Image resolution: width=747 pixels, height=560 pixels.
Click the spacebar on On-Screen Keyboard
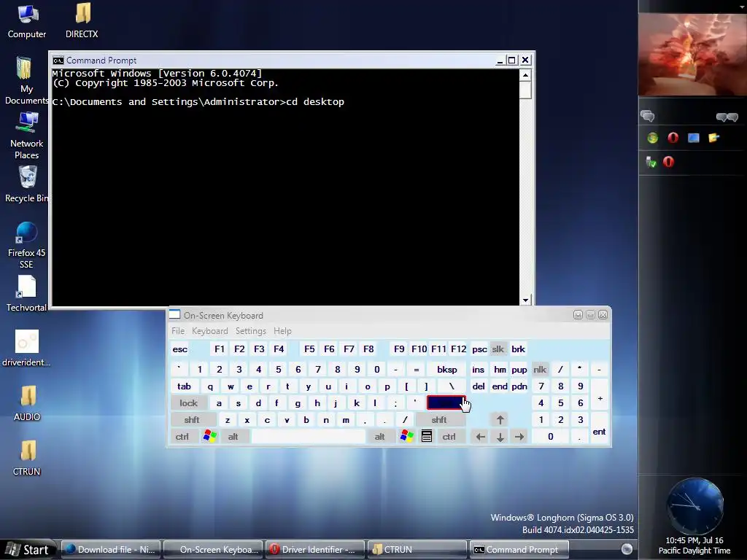coord(309,436)
